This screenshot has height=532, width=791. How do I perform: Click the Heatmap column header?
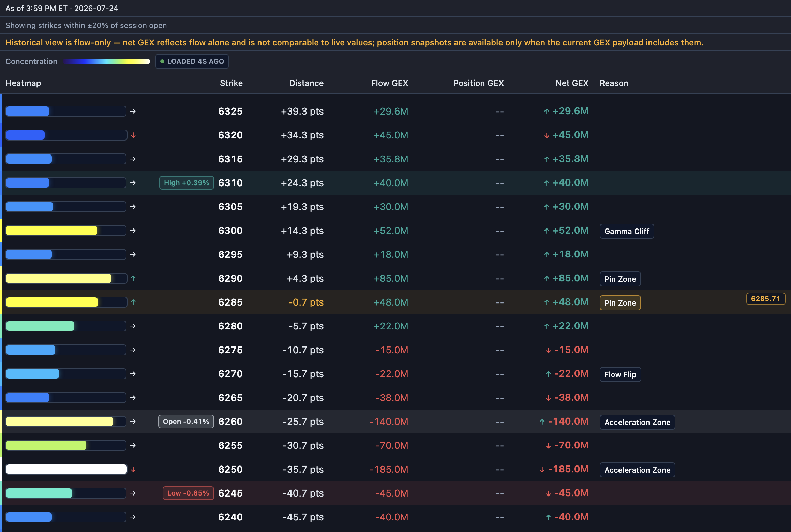click(23, 83)
